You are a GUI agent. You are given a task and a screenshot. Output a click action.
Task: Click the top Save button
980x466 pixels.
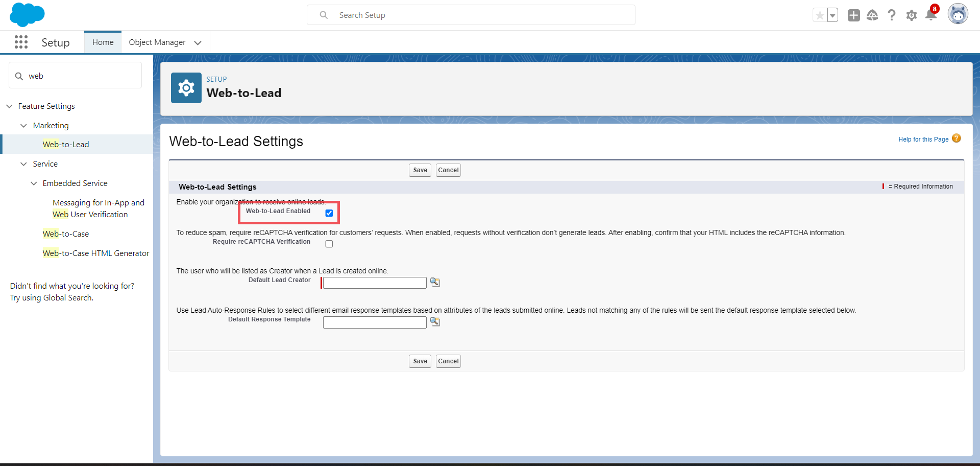pyautogui.click(x=420, y=170)
